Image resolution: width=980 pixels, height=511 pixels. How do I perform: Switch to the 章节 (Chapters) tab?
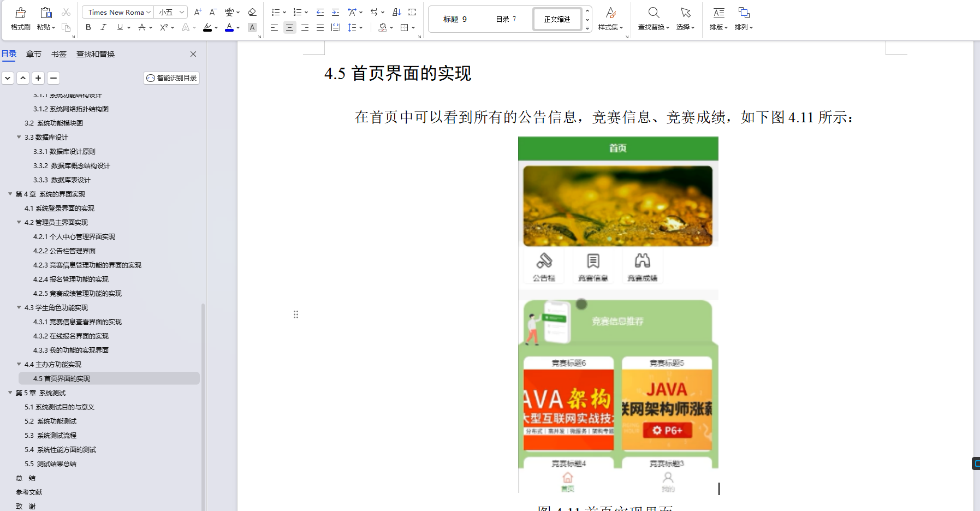click(33, 54)
